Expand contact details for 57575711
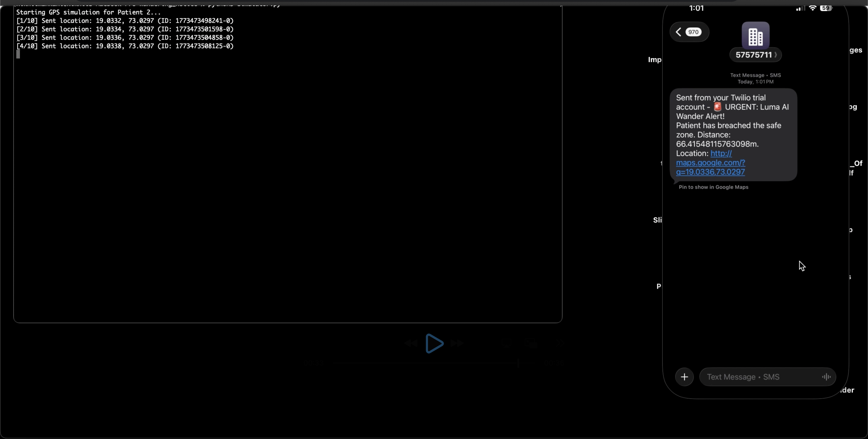Image resolution: width=868 pixels, height=439 pixels. coord(756,55)
